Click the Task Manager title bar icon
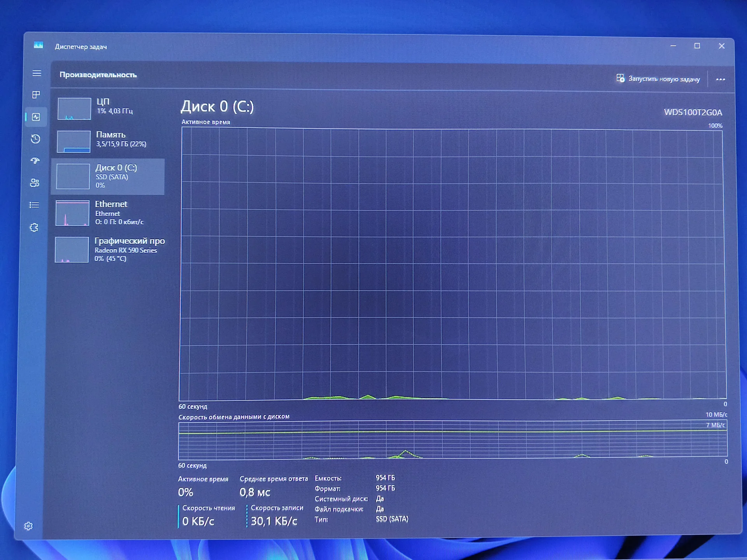 click(x=39, y=45)
